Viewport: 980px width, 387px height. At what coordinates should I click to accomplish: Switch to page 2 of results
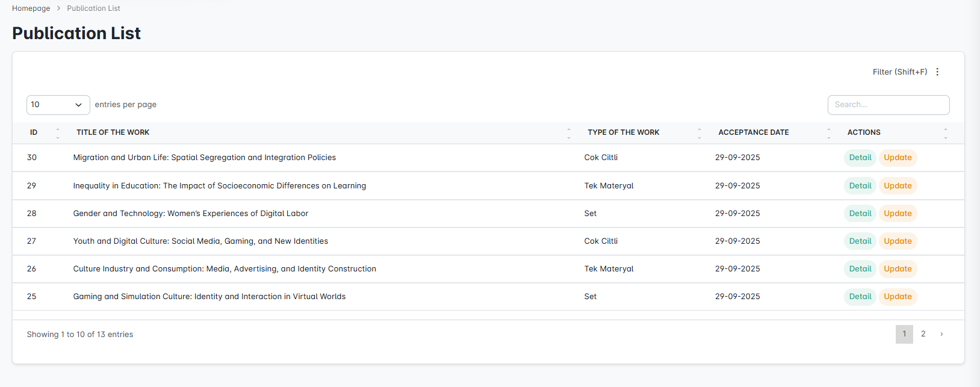click(923, 334)
